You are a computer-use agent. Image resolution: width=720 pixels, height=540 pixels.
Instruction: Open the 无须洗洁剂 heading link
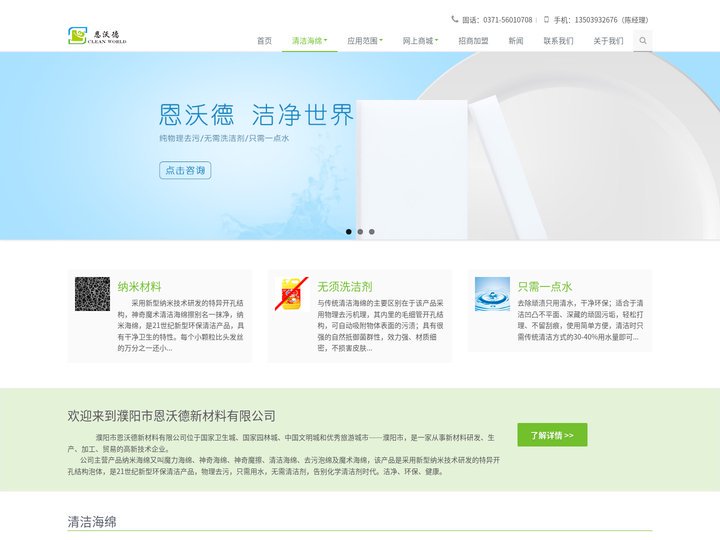click(345, 287)
